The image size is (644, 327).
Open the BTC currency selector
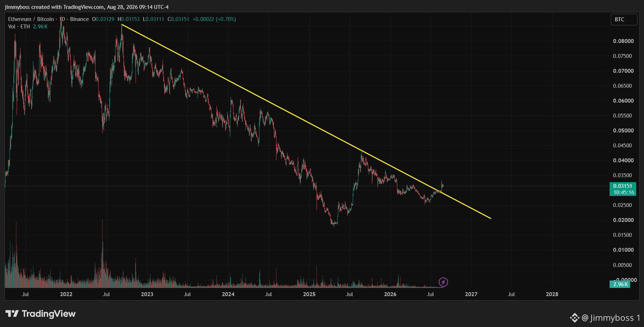[623, 20]
